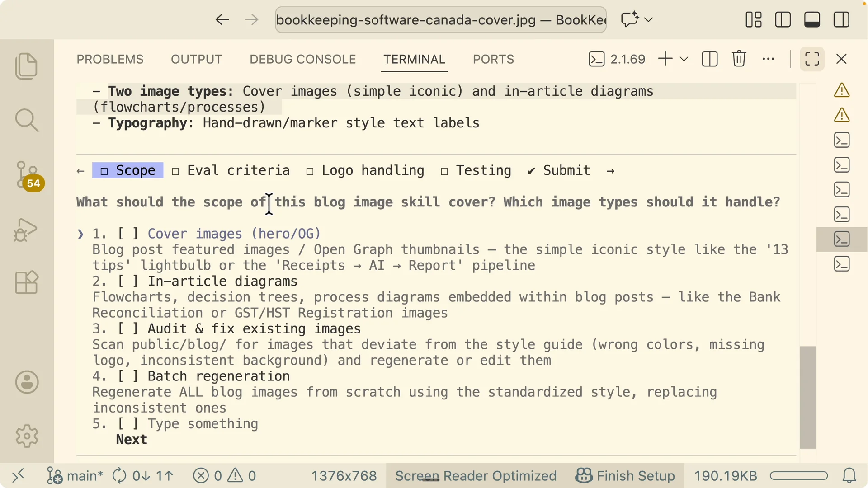Click the command center search box

[441, 19]
